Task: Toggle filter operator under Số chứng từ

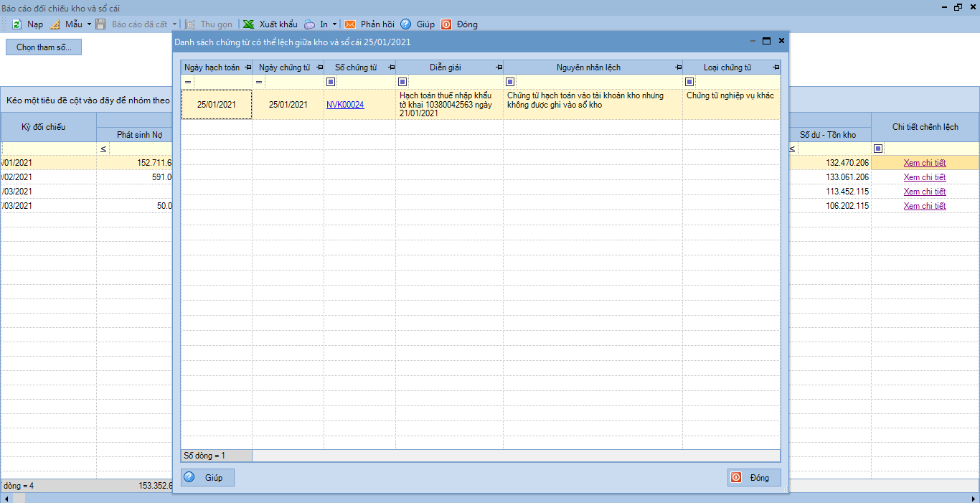Action: 331,82
